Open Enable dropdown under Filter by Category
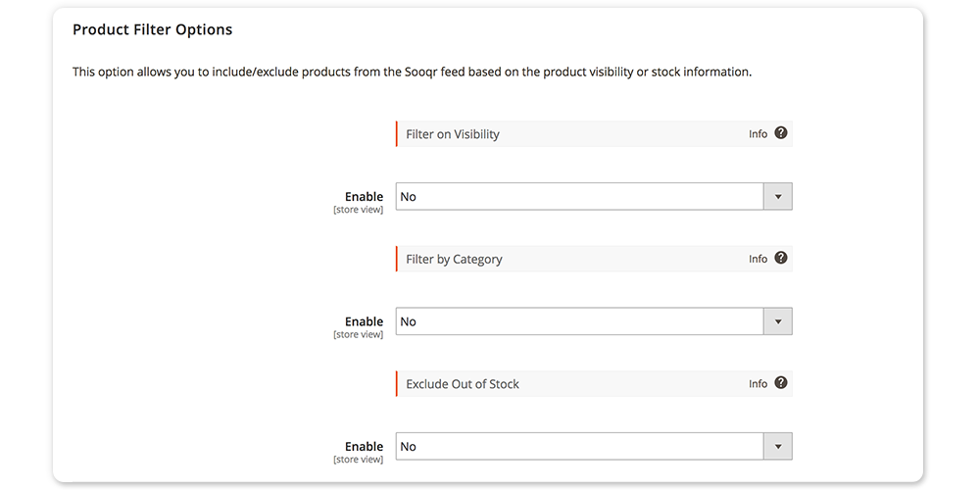The width and height of the screenshot is (980, 490). [593, 321]
